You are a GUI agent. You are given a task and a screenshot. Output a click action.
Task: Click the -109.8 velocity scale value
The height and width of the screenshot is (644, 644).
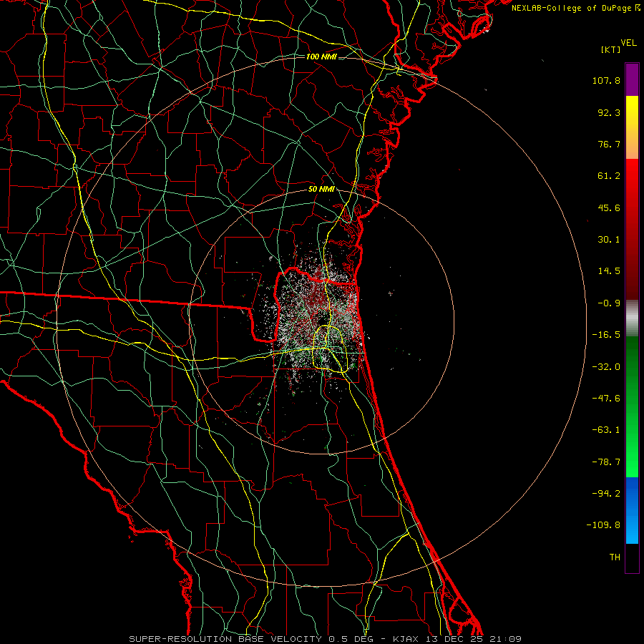pyautogui.click(x=603, y=525)
